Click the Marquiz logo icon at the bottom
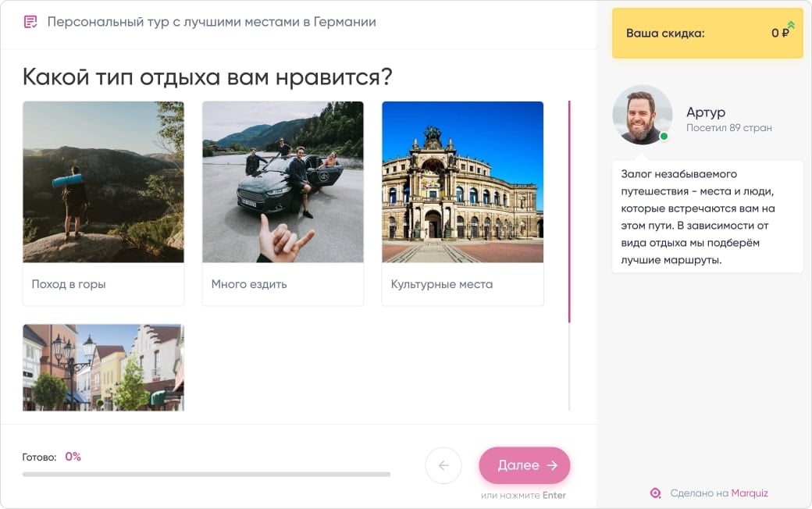Screen dimensions: 812x509 (x=655, y=493)
